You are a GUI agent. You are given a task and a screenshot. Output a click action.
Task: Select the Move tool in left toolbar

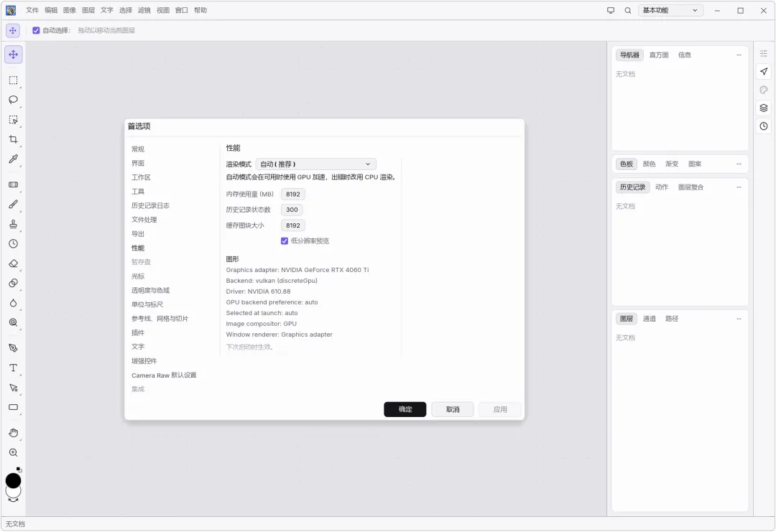click(x=14, y=55)
